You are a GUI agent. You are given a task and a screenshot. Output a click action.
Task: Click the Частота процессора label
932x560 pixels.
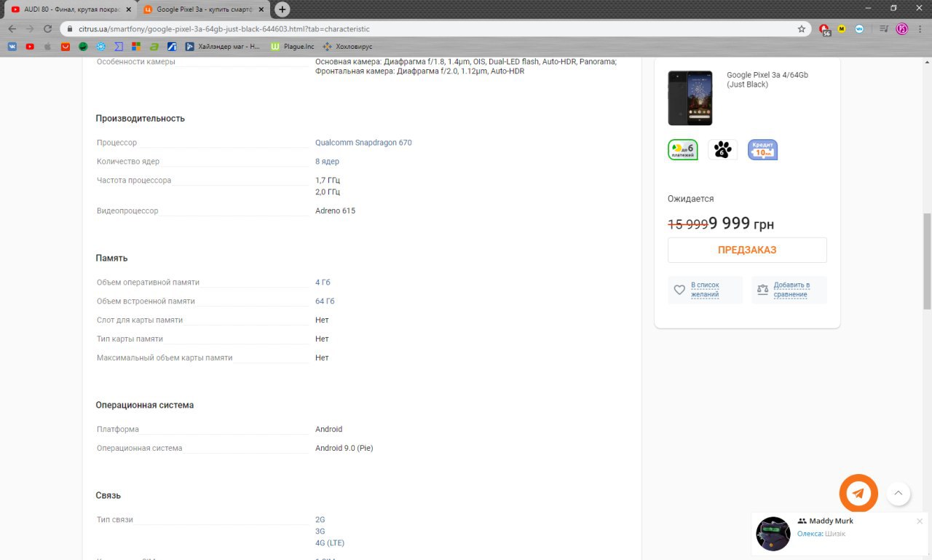tap(134, 181)
